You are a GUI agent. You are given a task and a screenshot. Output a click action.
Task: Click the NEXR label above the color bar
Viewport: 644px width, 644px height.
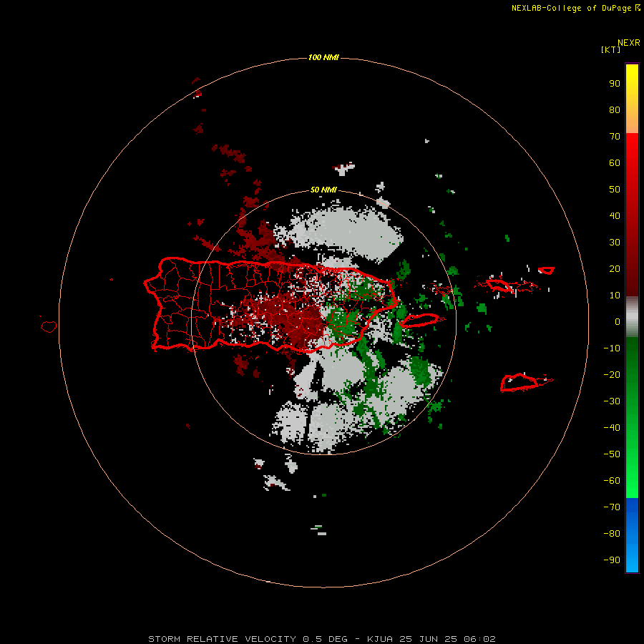click(628, 43)
